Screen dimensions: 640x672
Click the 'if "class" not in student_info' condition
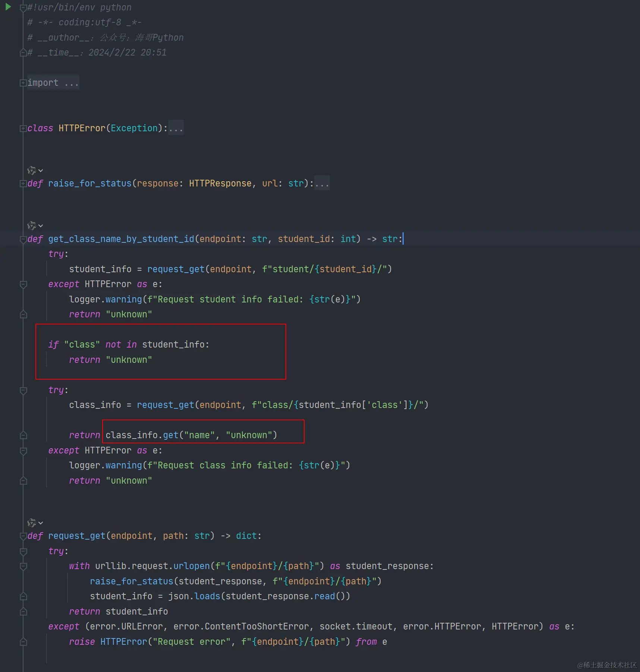pyautogui.click(x=129, y=345)
